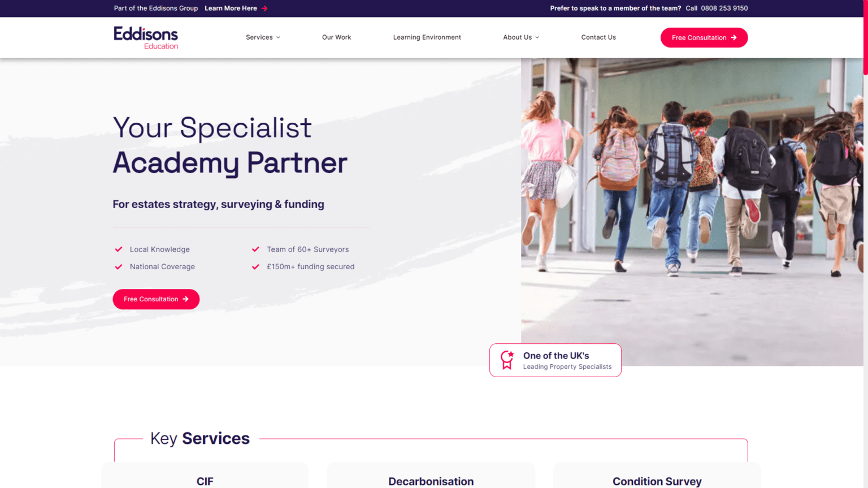Screen dimensions: 868x488
Task: Expand the Services dropdown menu
Action: (x=263, y=37)
